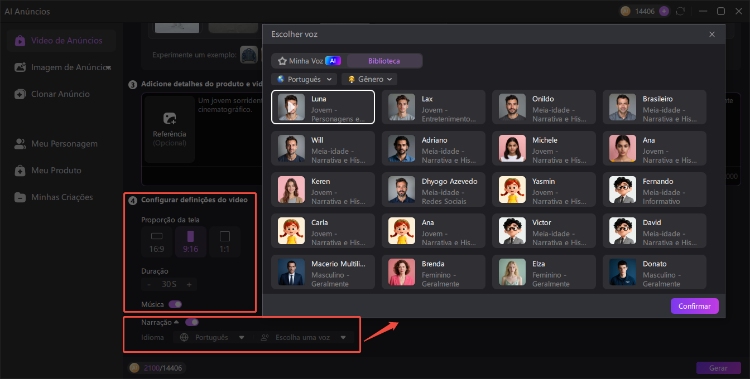Pick the Michele voice
Screen dimensions: 750x379
[544, 148]
